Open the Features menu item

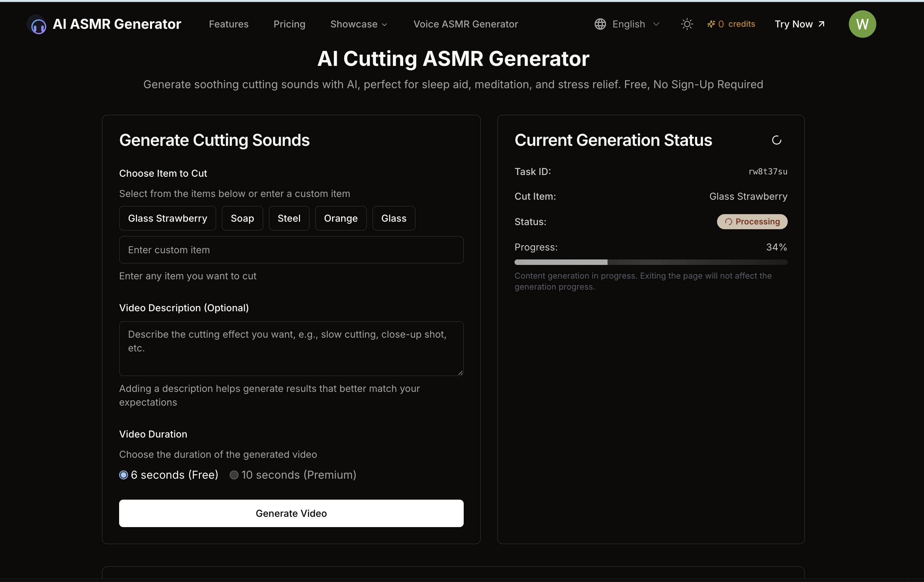click(x=229, y=24)
